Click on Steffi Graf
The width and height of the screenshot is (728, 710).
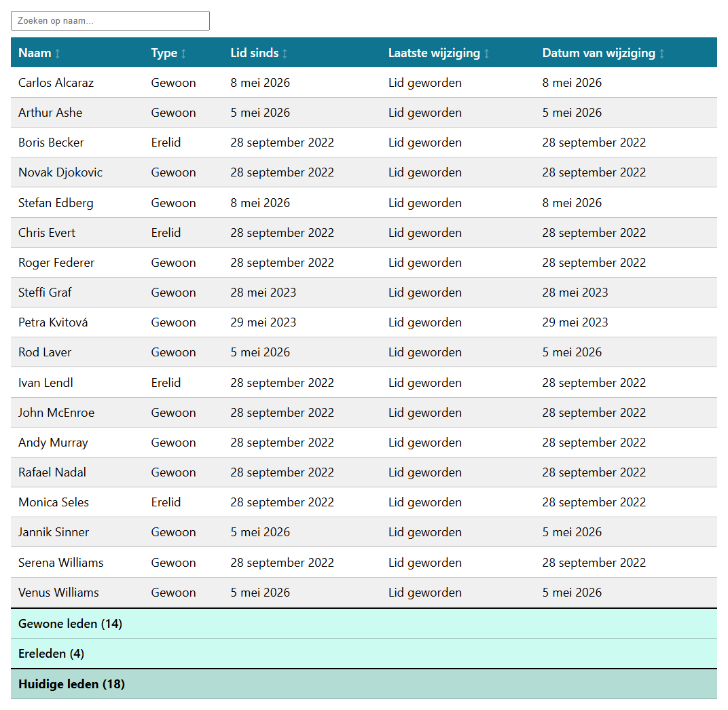(x=45, y=293)
